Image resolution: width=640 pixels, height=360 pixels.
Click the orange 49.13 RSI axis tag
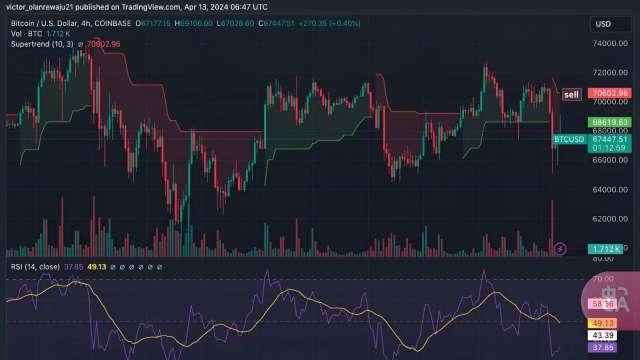coord(603,323)
